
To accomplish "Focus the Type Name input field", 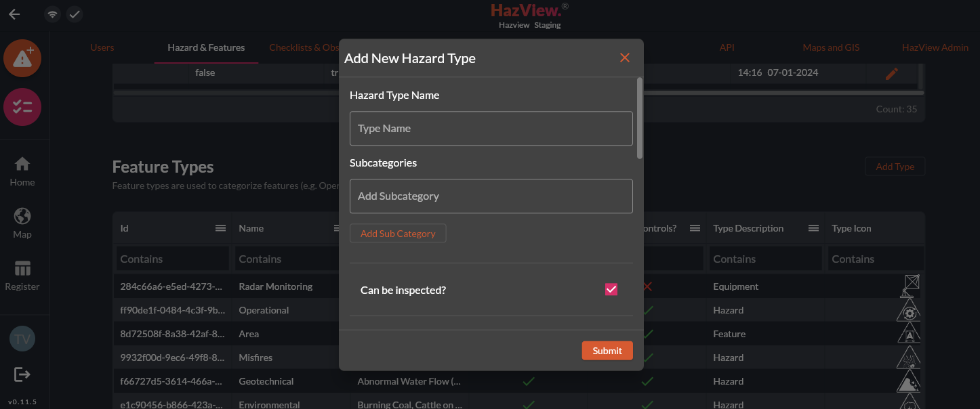I will [x=491, y=129].
